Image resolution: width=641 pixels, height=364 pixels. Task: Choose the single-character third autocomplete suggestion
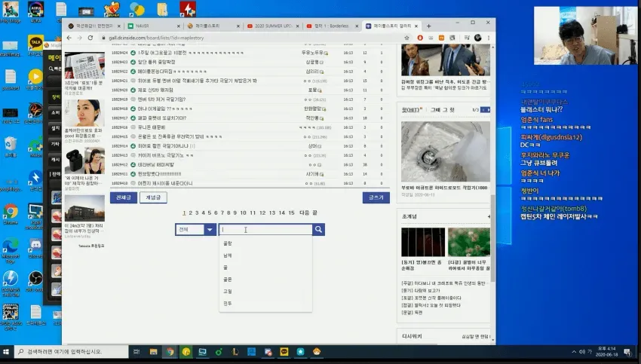click(265, 268)
